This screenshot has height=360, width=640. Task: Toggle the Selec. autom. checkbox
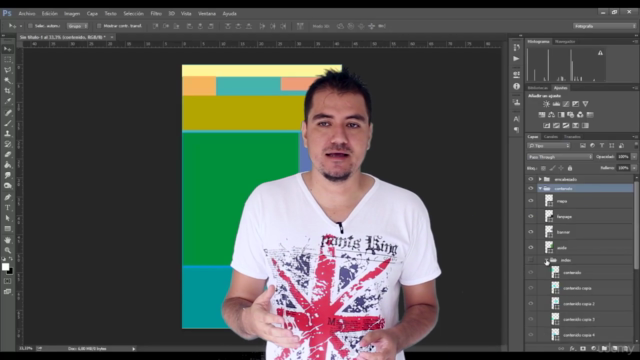pos(30,26)
